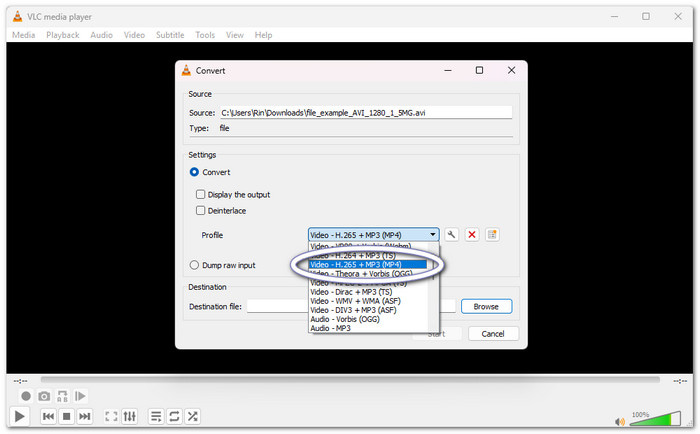Click Browse to choose destination file
This screenshot has height=434, width=700.
(486, 306)
